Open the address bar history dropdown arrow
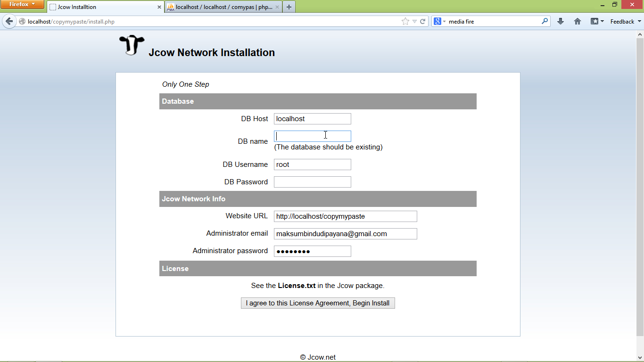Viewport: 644px width, 362px height. pyautogui.click(x=414, y=21)
